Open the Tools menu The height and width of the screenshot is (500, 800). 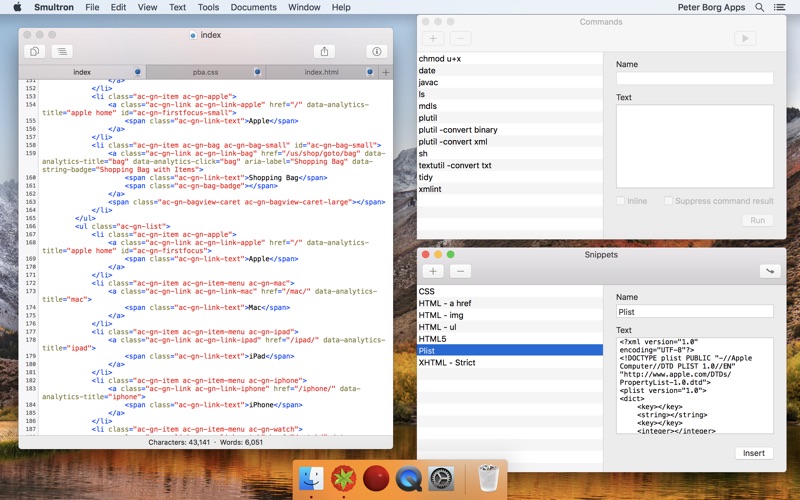[208, 7]
